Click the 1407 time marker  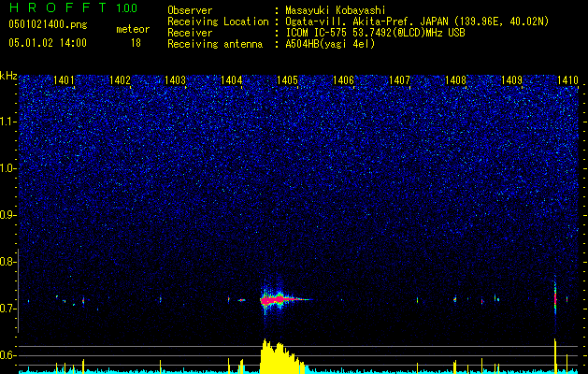(399, 80)
